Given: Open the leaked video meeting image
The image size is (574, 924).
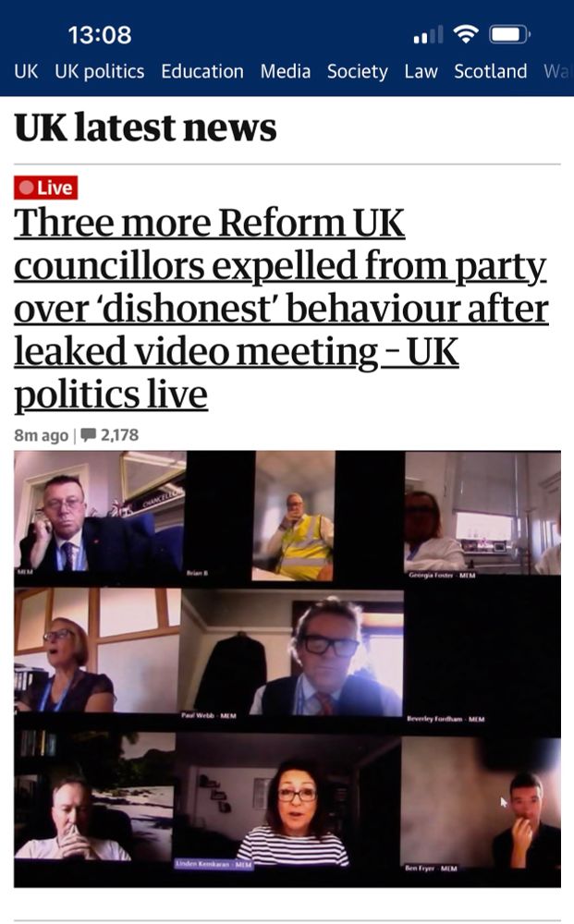Looking at the screenshot, I should (287, 669).
